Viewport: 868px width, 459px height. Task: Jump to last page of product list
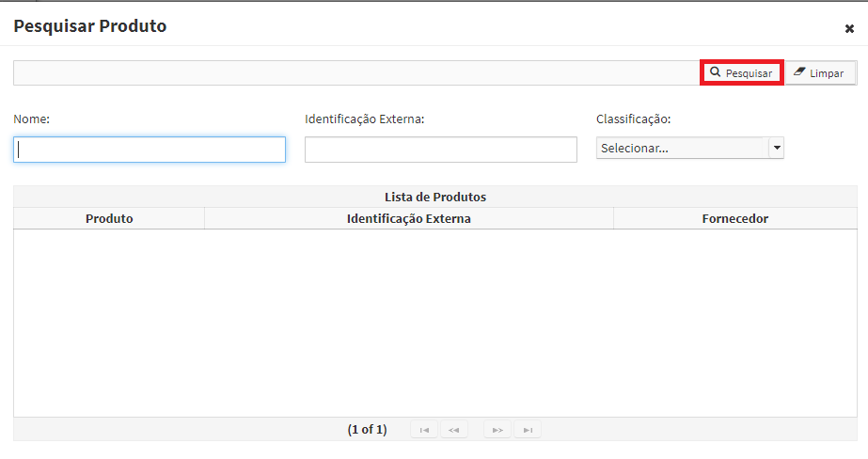tap(528, 430)
